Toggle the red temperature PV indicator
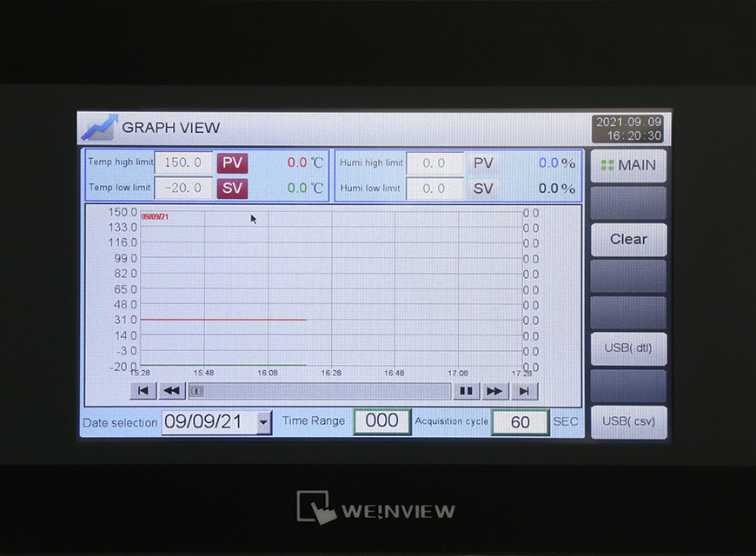This screenshot has height=556, width=756. (x=232, y=162)
